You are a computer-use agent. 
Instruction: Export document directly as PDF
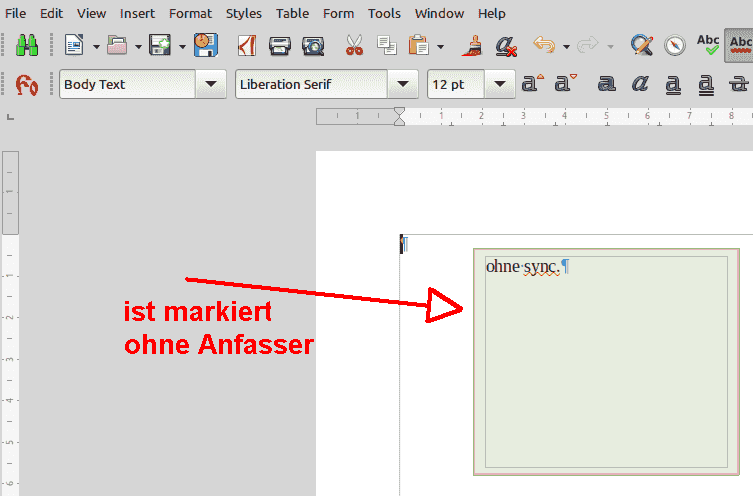point(248,45)
